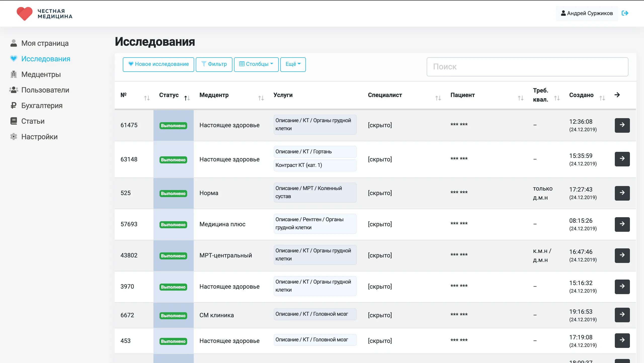Click the Поиск search field

tap(527, 67)
